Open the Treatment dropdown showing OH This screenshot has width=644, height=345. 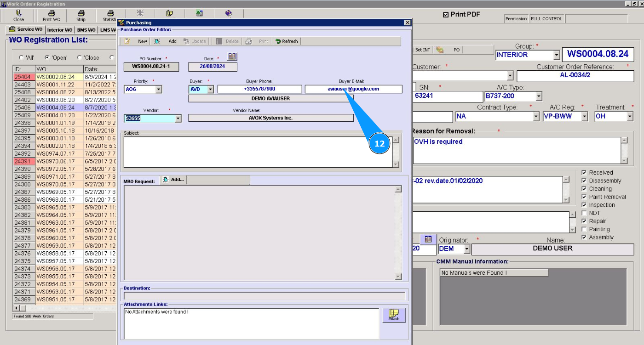pos(630,116)
